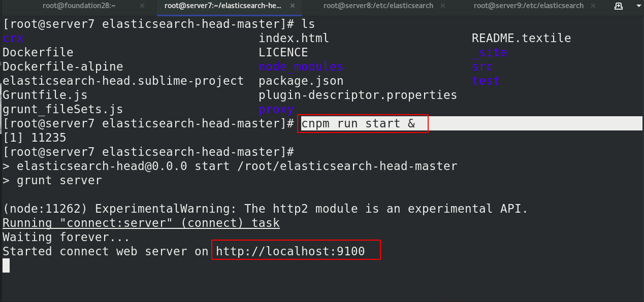Click the src directory name
This screenshot has width=644, height=302.
482,67
